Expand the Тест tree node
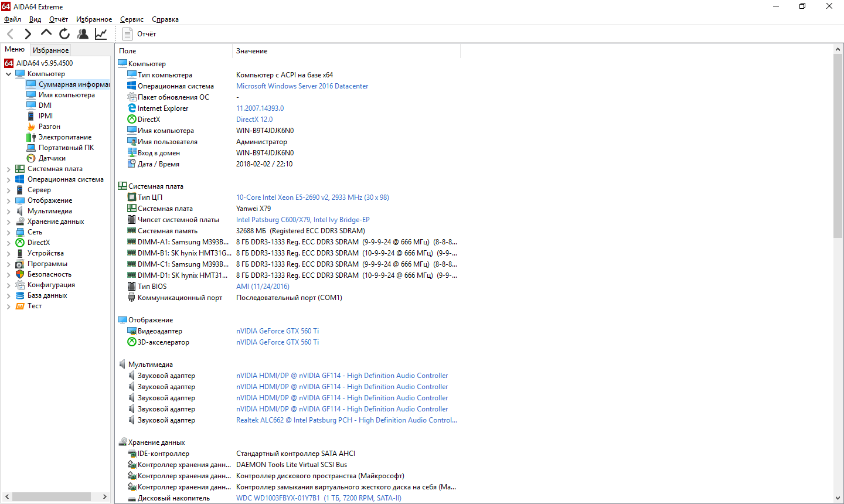844x504 pixels. [8, 307]
